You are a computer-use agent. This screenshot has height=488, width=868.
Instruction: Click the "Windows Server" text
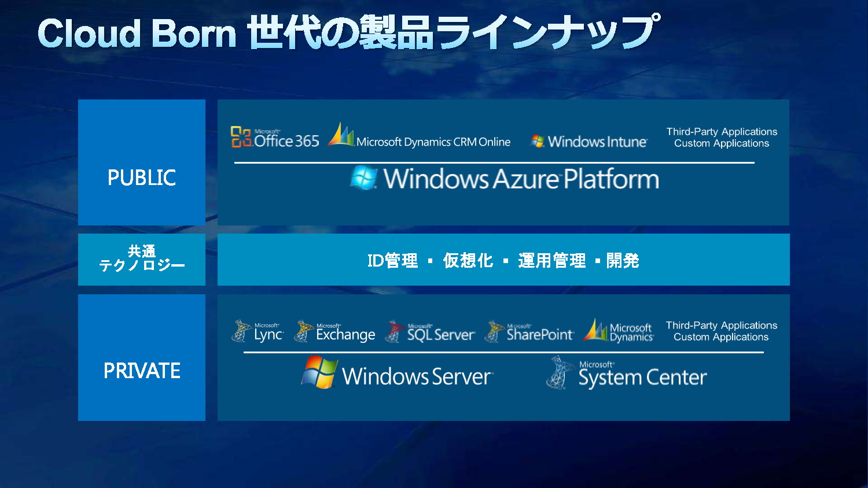click(x=417, y=376)
